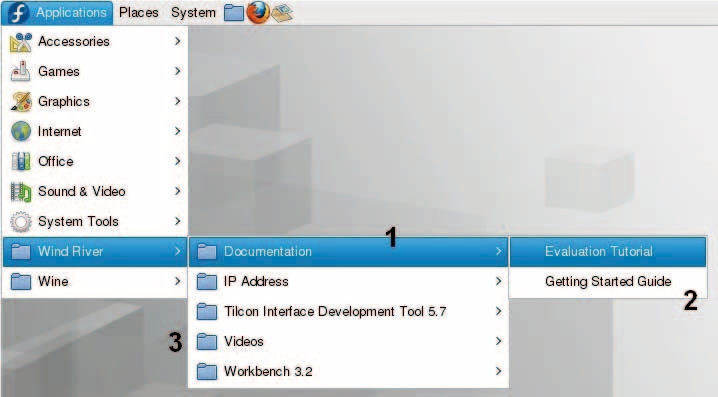The width and height of the screenshot is (718, 397).
Task: Select the Graphics label
Action: click(64, 102)
